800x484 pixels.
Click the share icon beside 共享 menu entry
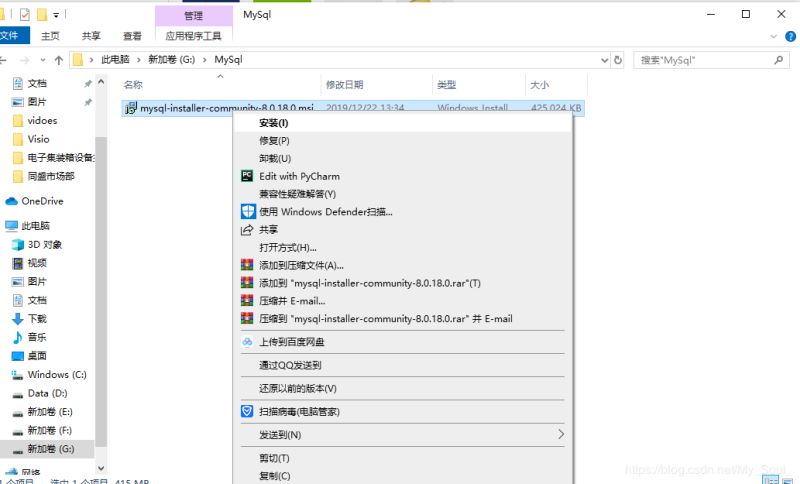(247, 230)
